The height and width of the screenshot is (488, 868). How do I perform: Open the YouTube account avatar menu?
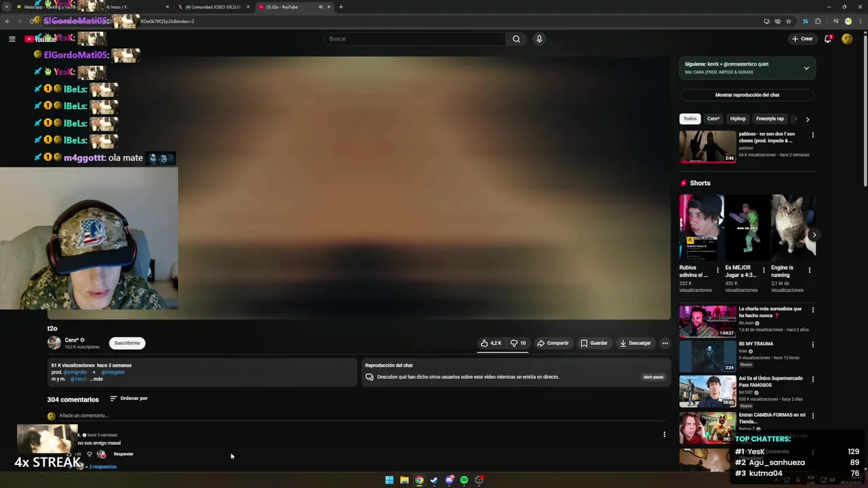point(847,39)
